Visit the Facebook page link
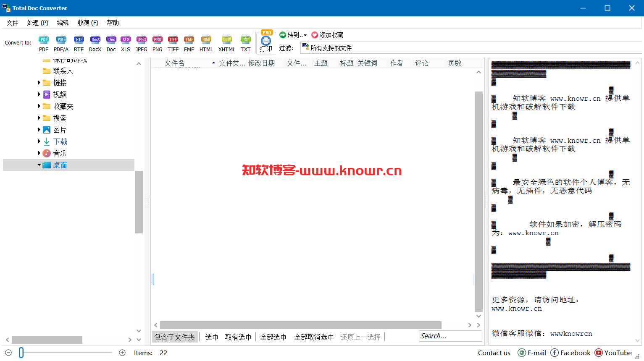644x361 pixels. coord(570,353)
